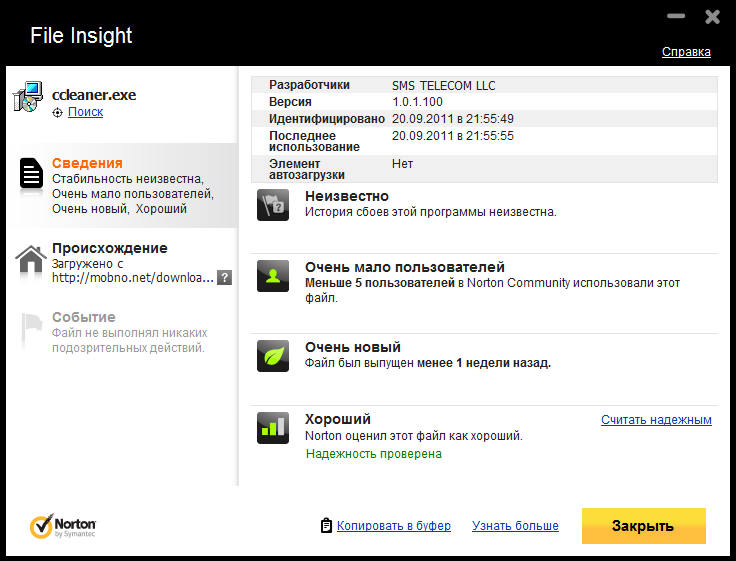Click the Очень мало пользователей heading
736x561 pixels.
click(405, 267)
